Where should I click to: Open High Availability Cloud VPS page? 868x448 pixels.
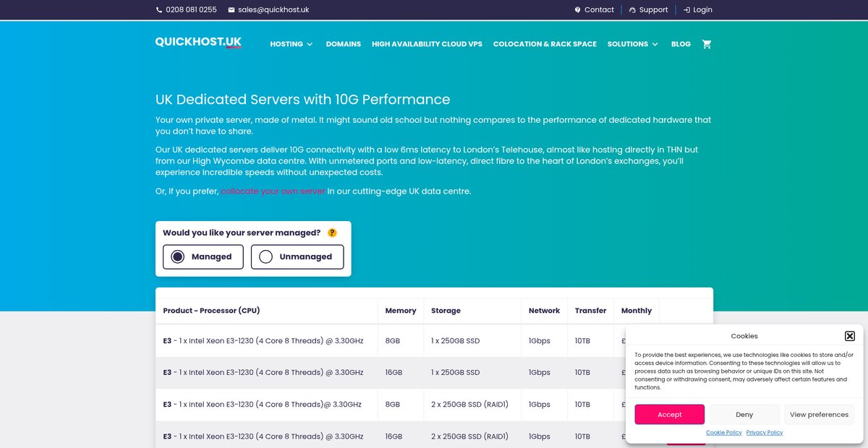click(427, 44)
